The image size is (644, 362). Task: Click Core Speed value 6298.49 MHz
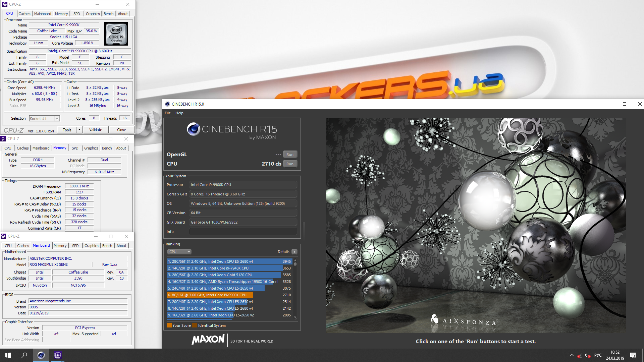click(x=45, y=88)
